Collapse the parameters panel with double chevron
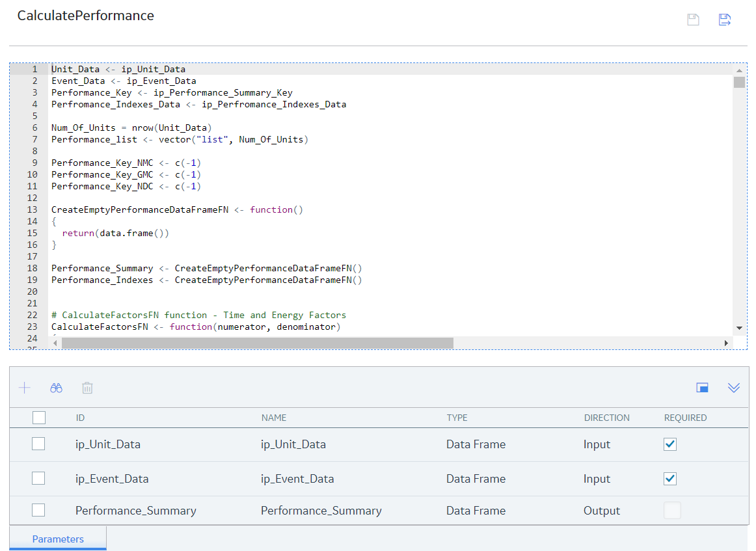 coord(733,388)
